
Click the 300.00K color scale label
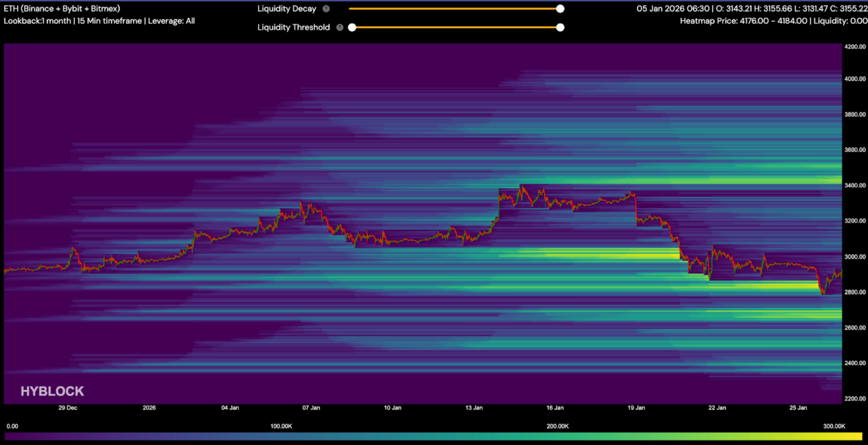tap(834, 426)
